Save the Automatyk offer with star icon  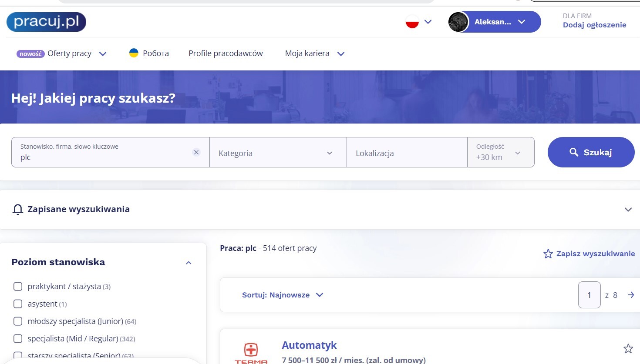628,348
